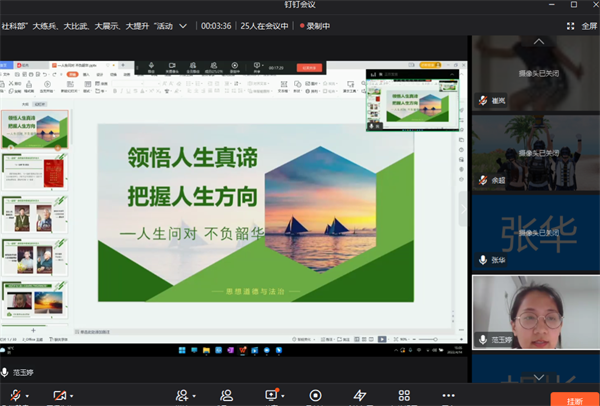Click zoom out minus in WPS status bar
The height and width of the screenshot is (406, 600).
pyautogui.click(x=414, y=339)
